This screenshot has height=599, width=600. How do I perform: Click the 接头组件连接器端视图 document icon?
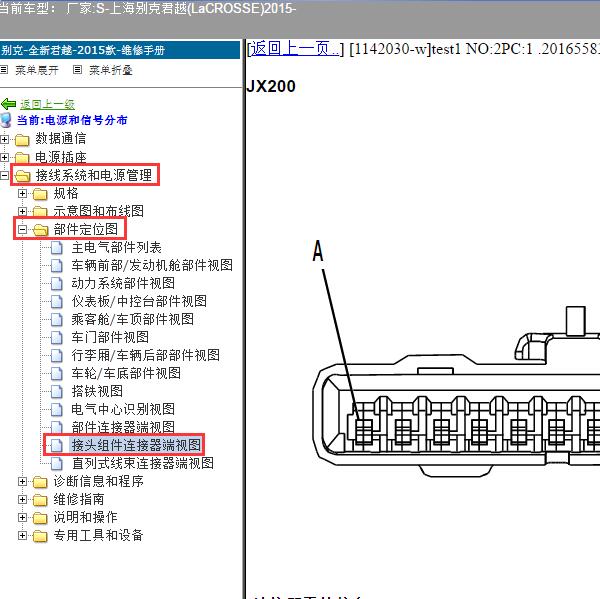[x=57, y=446]
